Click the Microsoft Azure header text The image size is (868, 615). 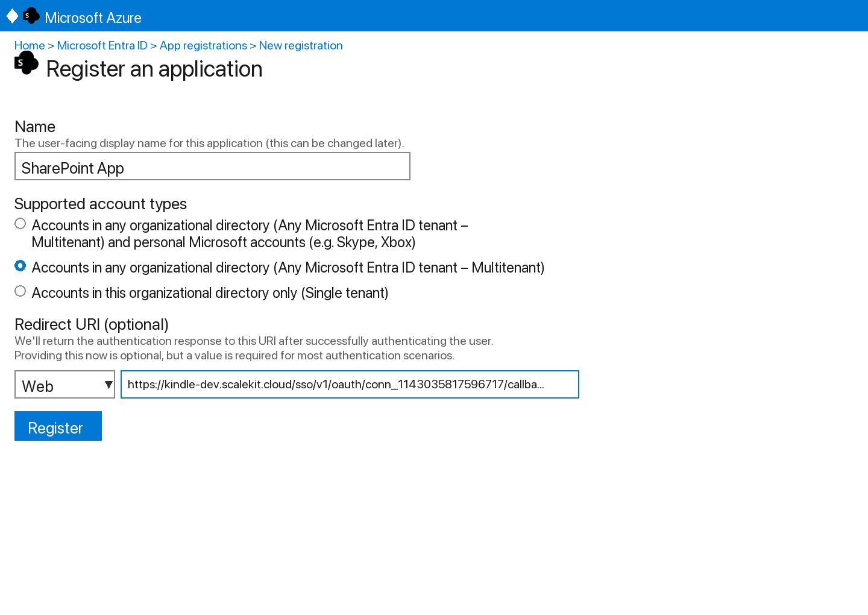(92, 17)
